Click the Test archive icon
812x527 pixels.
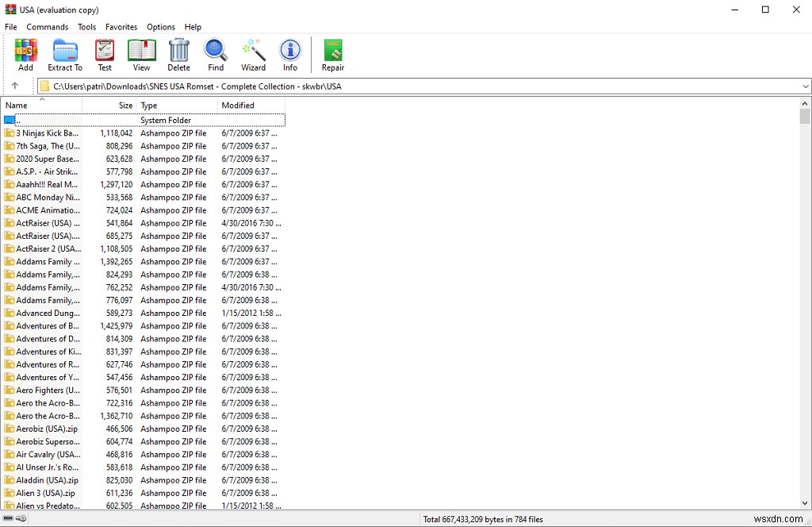pyautogui.click(x=104, y=54)
